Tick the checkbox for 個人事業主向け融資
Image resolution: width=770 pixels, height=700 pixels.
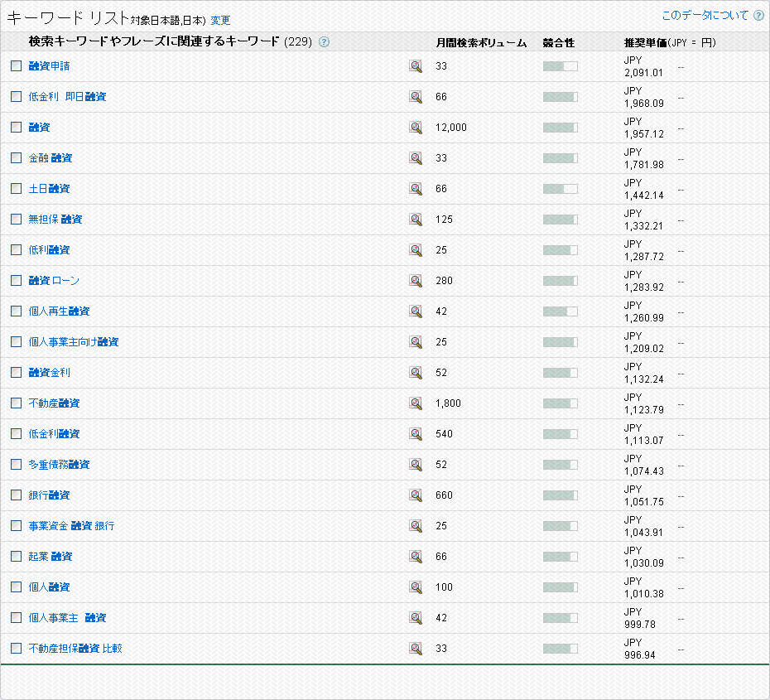(x=17, y=342)
